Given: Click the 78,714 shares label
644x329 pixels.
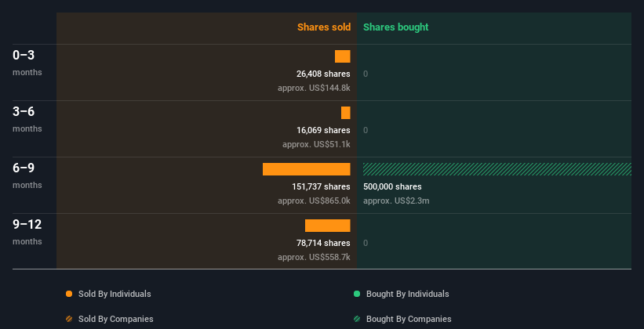Looking at the screenshot, I should pos(323,243).
